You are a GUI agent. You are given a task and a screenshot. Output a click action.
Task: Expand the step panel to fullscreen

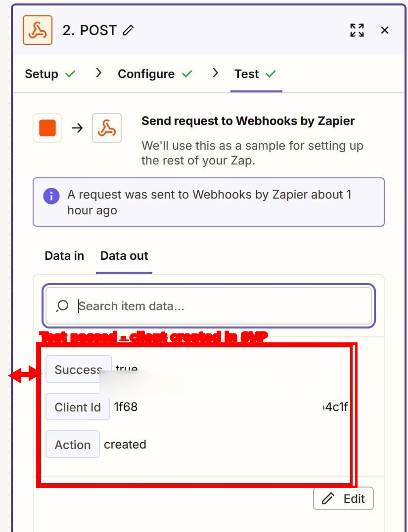click(357, 30)
